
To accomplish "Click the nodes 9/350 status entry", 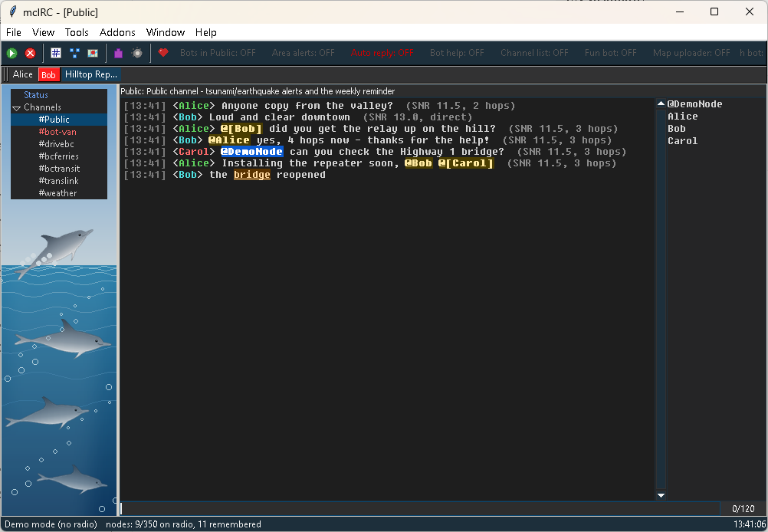I will (x=183, y=524).
